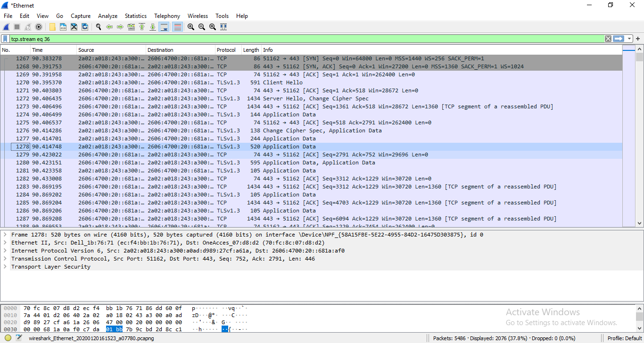Reset text to normal size icon
The image size is (644, 343).
coord(213,27)
